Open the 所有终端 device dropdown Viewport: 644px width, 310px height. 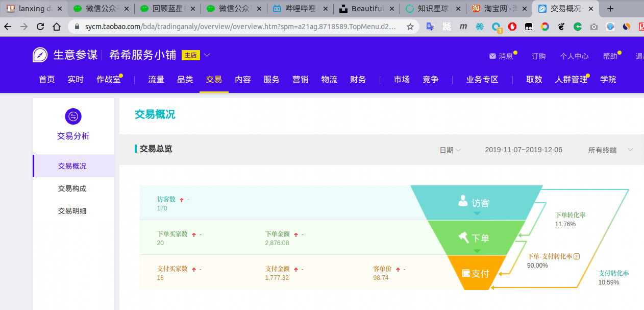tap(610, 150)
